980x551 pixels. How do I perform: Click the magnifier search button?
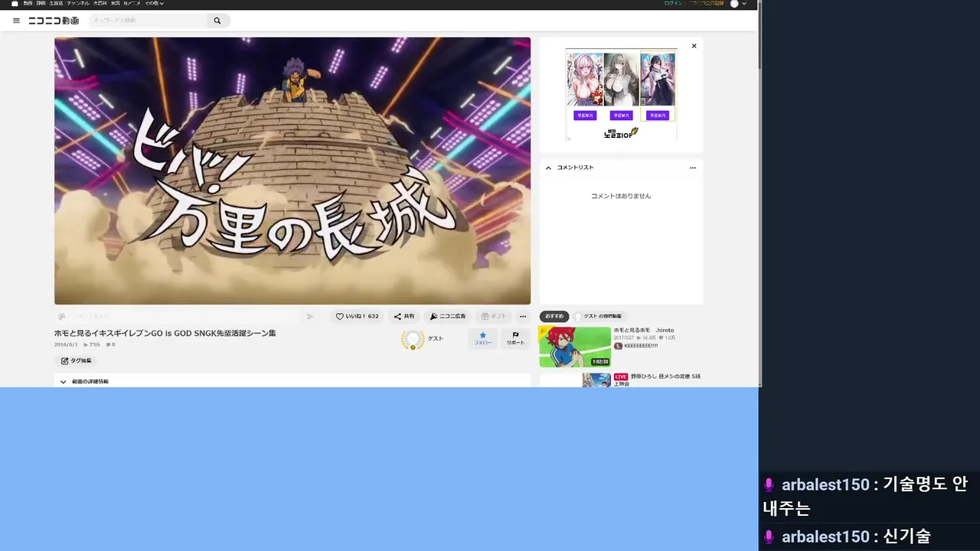217,21
